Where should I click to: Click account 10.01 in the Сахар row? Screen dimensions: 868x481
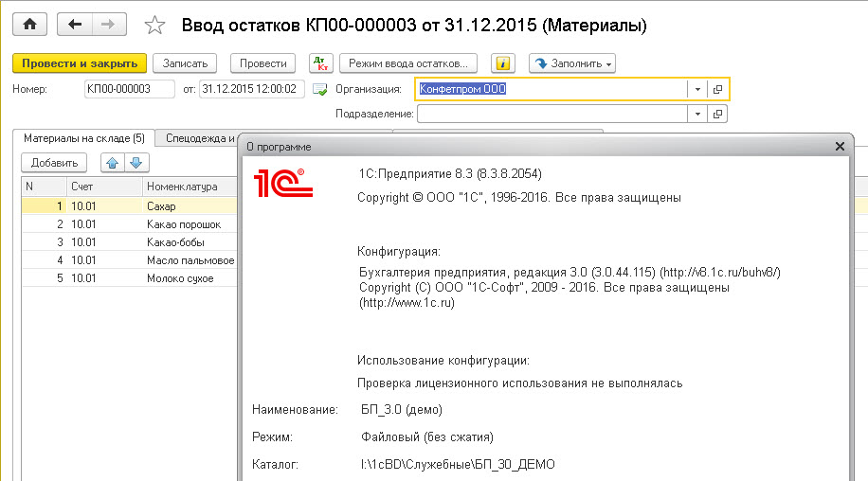[x=83, y=206]
